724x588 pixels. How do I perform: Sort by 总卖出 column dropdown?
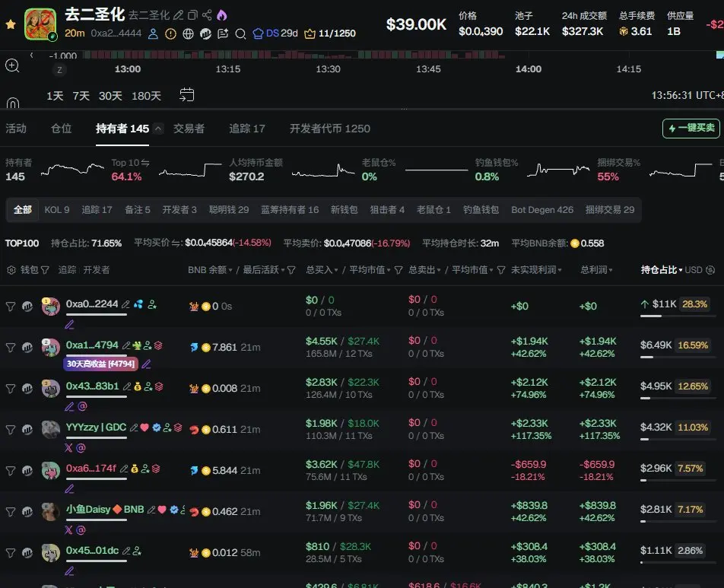438,270
